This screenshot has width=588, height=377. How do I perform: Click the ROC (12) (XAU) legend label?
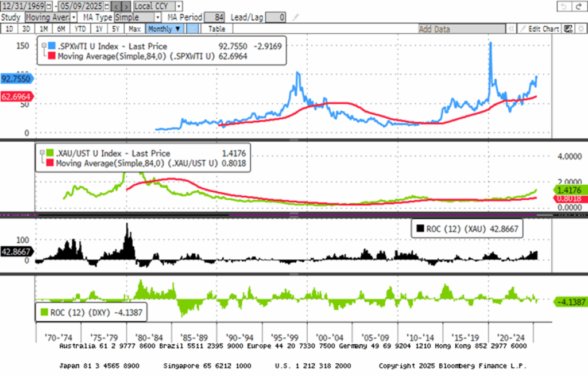click(x=457, y=228)
